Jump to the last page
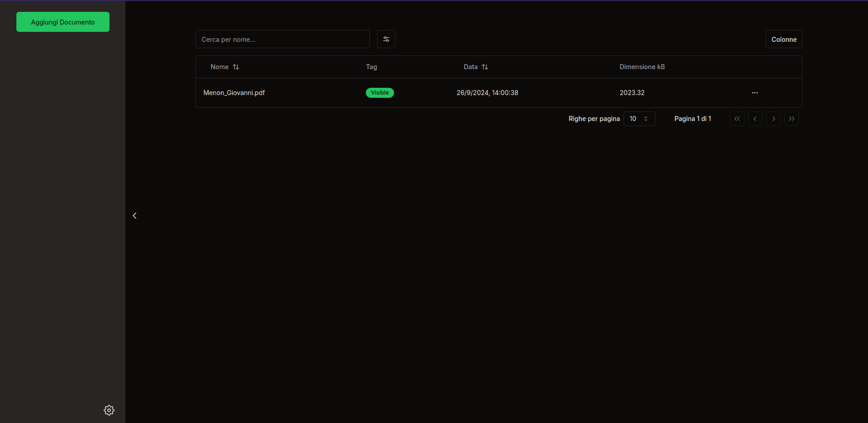Image resolution: width=868 pixels, height=423 pixels. pyautogui.click(x=792, y=119)
